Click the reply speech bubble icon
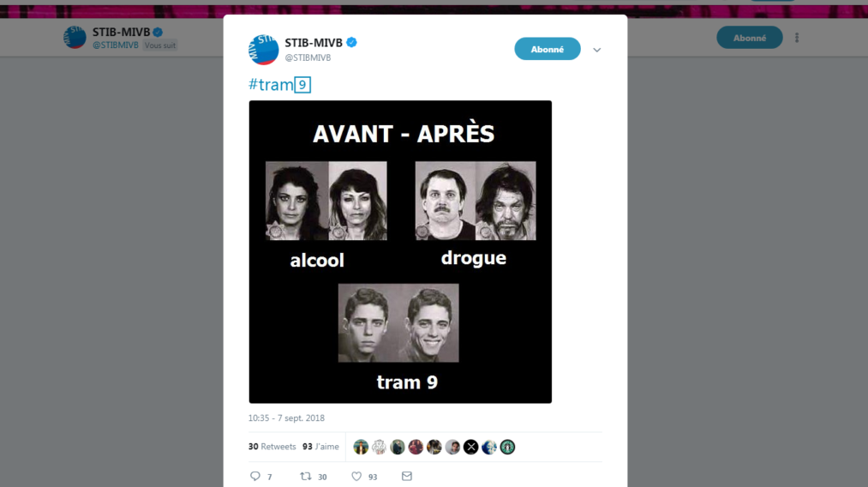Image resolution: width=868 pixels, height=487 pixels. [x=255, y=476]
